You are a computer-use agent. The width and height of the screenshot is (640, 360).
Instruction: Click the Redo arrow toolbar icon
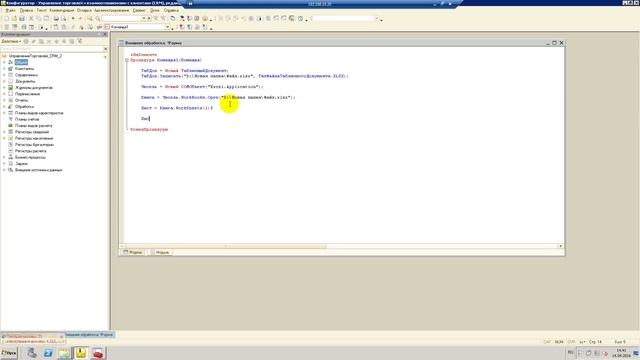tap(80, 18)
